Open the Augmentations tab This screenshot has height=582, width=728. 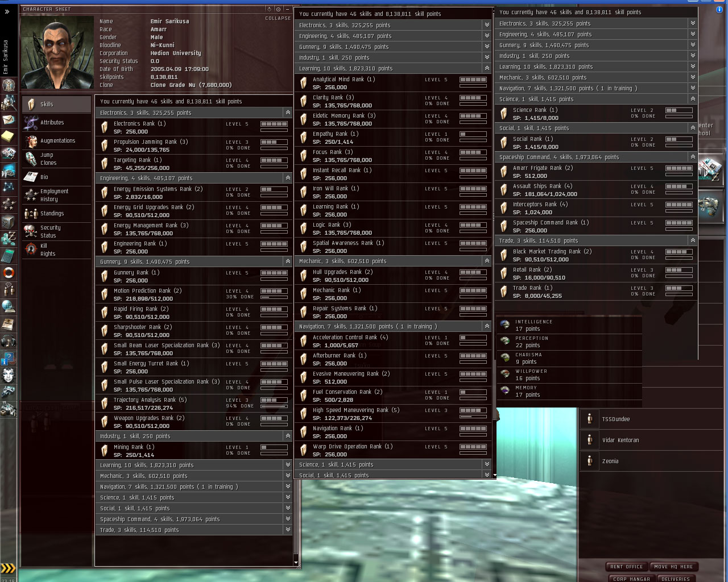click(x=56, y=140)
